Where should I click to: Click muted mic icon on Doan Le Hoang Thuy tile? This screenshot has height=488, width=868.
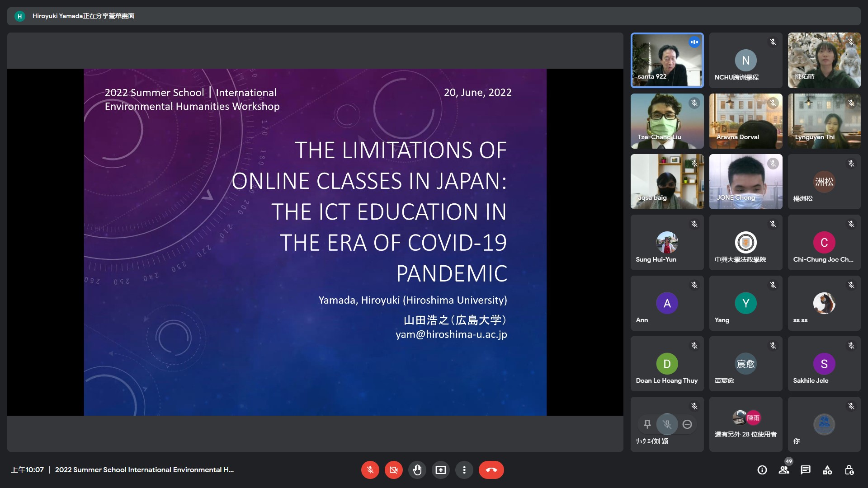(x=694, y=346)
